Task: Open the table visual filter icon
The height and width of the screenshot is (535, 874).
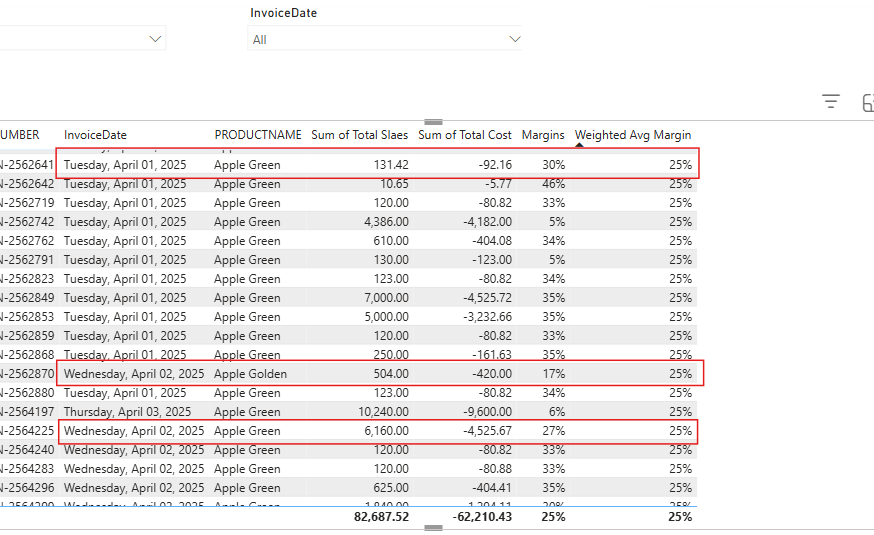Action: click(x=831, y=101)
